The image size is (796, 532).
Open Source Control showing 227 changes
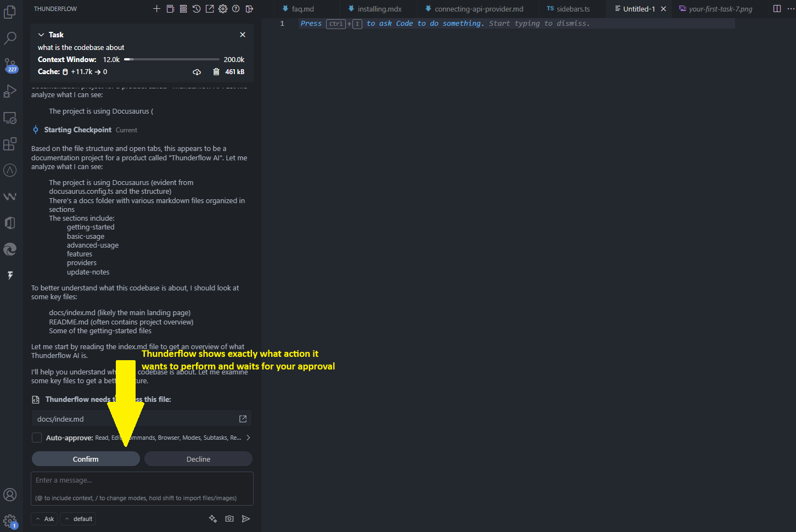[x=10, y=64]
